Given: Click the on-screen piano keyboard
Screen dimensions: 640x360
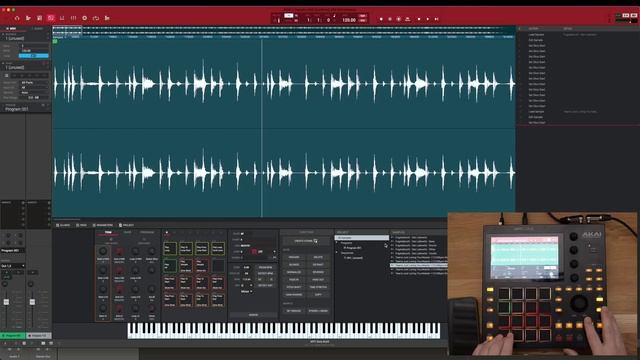Looking at the screenshot, I should (284, 330).
